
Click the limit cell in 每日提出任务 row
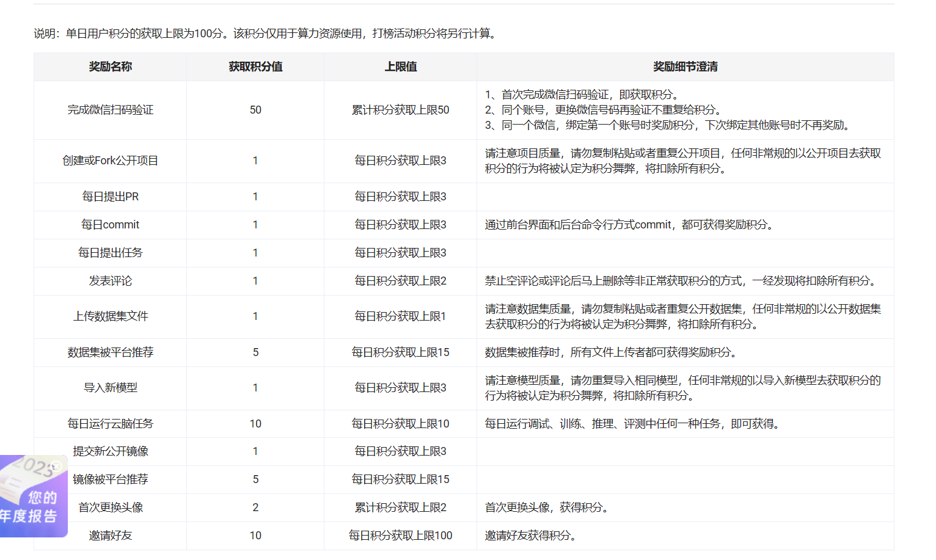click(x=401, y=253)
